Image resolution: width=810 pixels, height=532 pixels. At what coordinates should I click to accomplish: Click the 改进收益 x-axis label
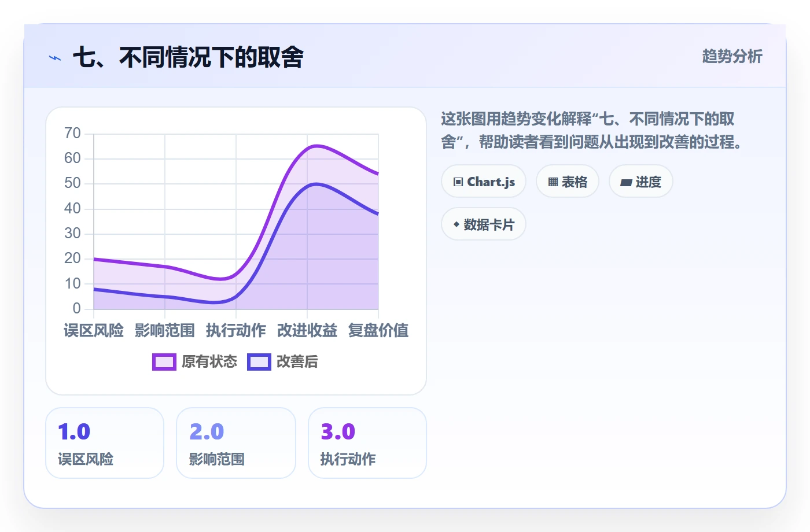click(307, 331)
